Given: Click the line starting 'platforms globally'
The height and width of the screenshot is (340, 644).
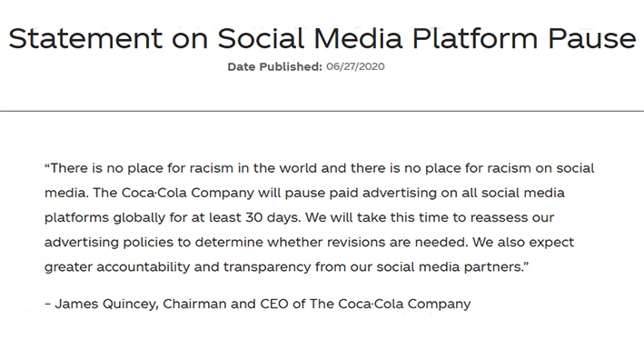Looking at the screenshot, I should [x=300, y=217].
